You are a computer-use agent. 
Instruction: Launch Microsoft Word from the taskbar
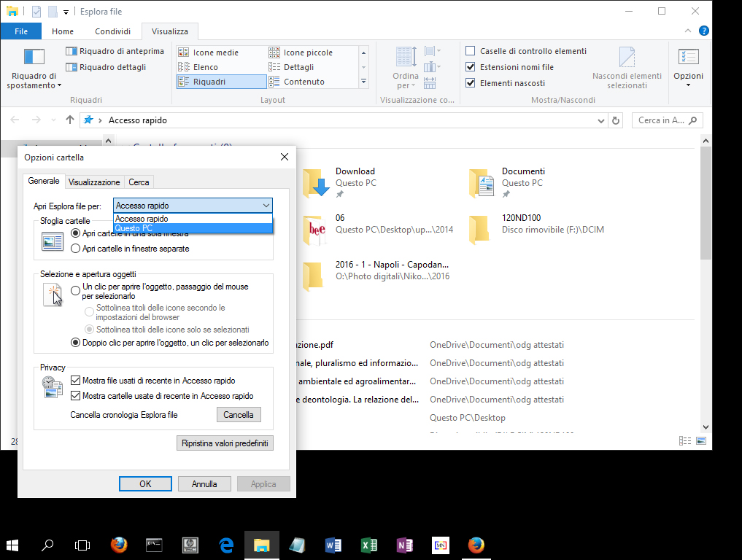333,545
